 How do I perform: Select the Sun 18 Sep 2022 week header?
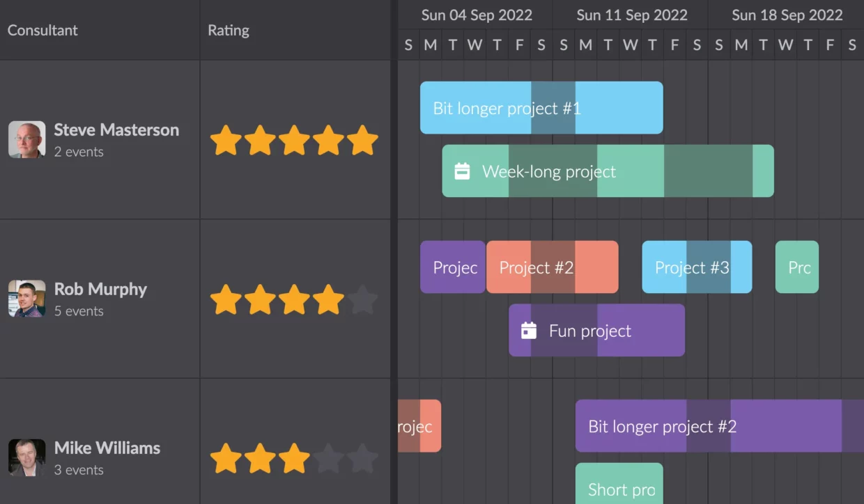coord(786,15)
